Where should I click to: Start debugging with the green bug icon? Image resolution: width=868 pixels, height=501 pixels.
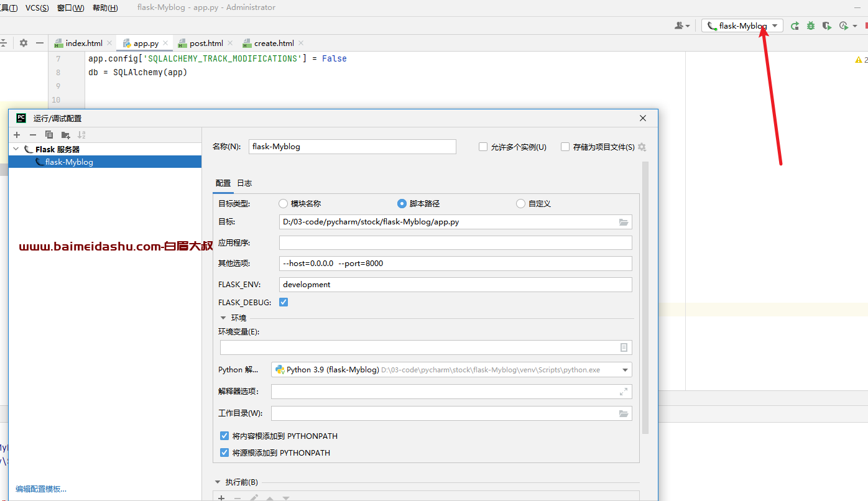tap(811, 25)
